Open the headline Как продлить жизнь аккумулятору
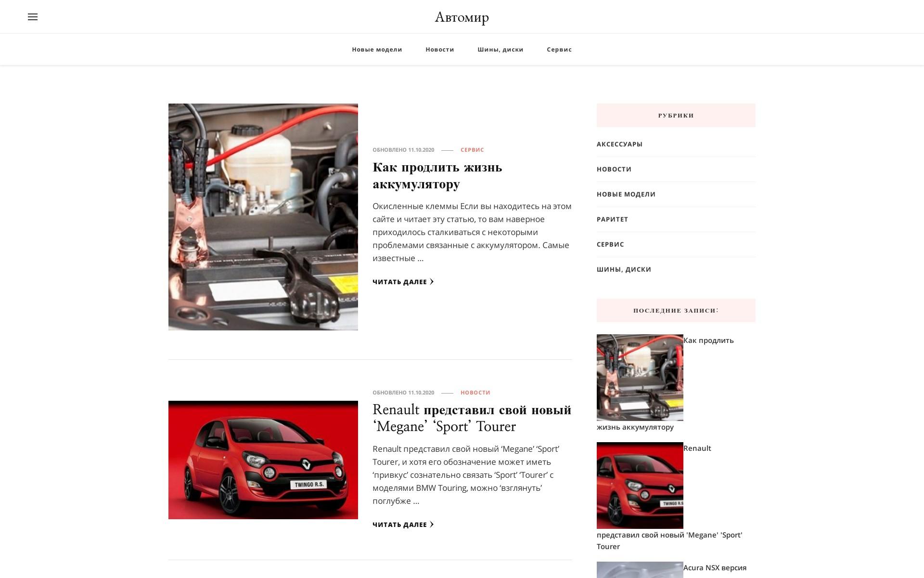This screenshot has height=578, width=924. point(437,175)
